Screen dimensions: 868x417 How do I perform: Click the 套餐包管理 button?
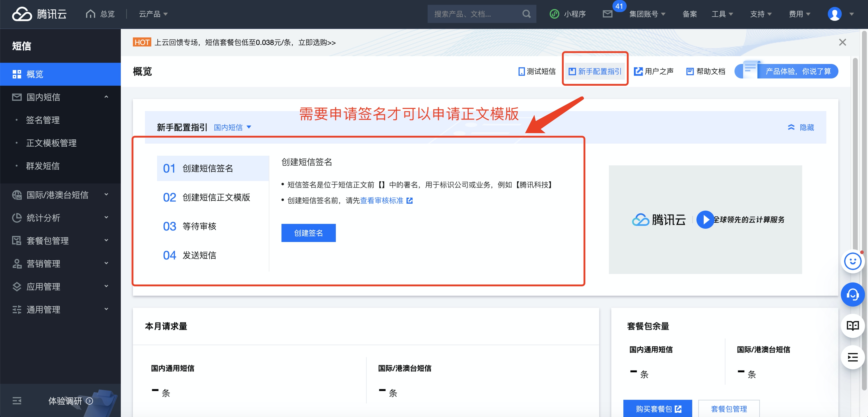729,409
